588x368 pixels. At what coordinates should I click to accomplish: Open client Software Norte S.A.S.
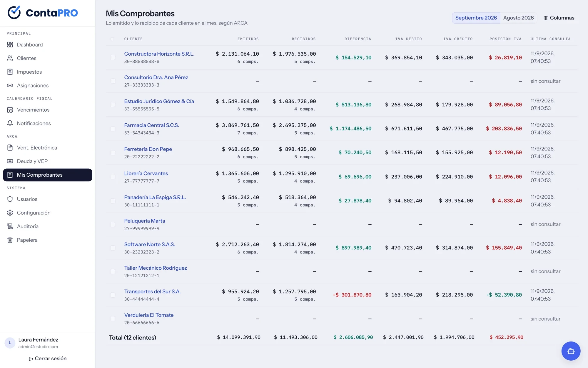click(149, 244)
